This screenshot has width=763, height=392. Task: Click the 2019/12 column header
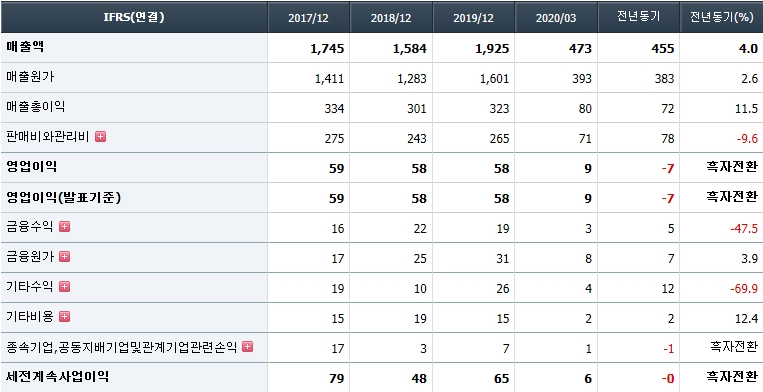coord(473,18)
